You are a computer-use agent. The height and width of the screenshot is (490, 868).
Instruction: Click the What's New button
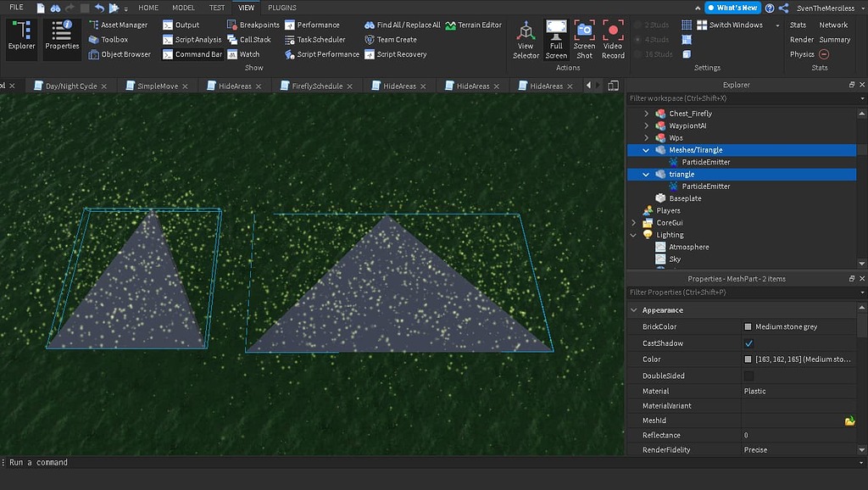pos(732,8)
